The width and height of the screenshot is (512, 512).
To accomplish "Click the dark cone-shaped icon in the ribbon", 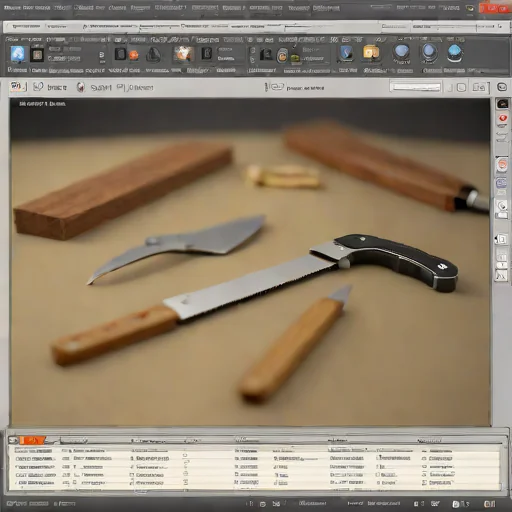I will (x=153, y=55).
